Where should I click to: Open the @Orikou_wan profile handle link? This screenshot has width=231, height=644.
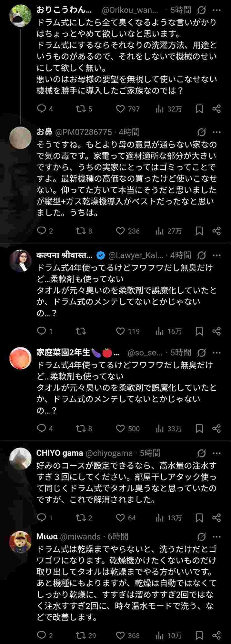point(130,10)
